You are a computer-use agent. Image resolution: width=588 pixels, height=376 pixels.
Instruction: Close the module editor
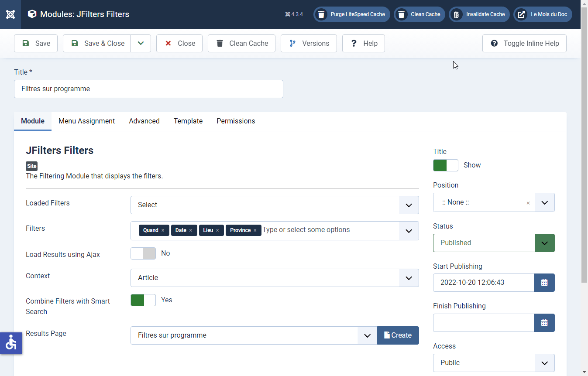click(179, 44)
